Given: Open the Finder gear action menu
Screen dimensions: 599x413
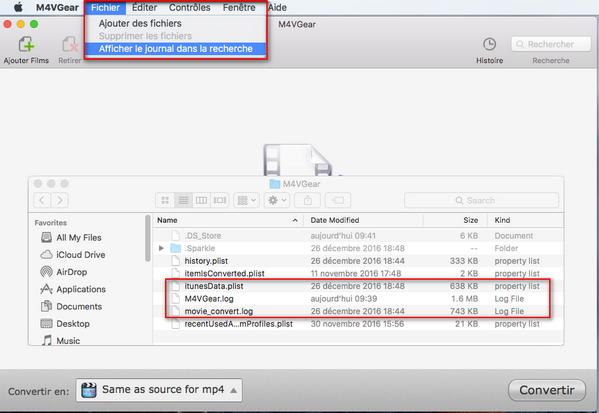Looking at the screenshot, I should pyautogui.click(x=277, y=200).
